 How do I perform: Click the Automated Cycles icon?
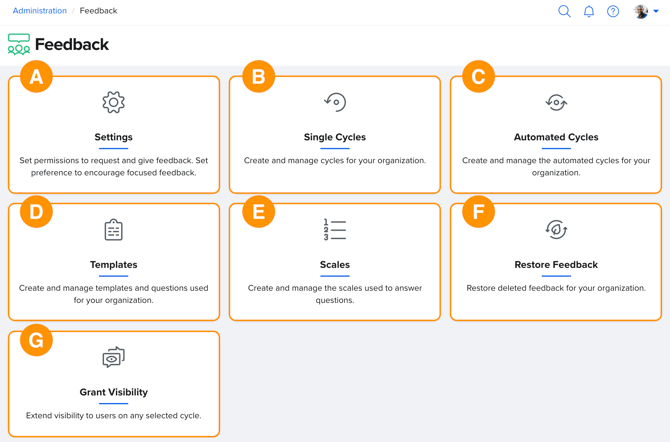click(x=556, y=103)
